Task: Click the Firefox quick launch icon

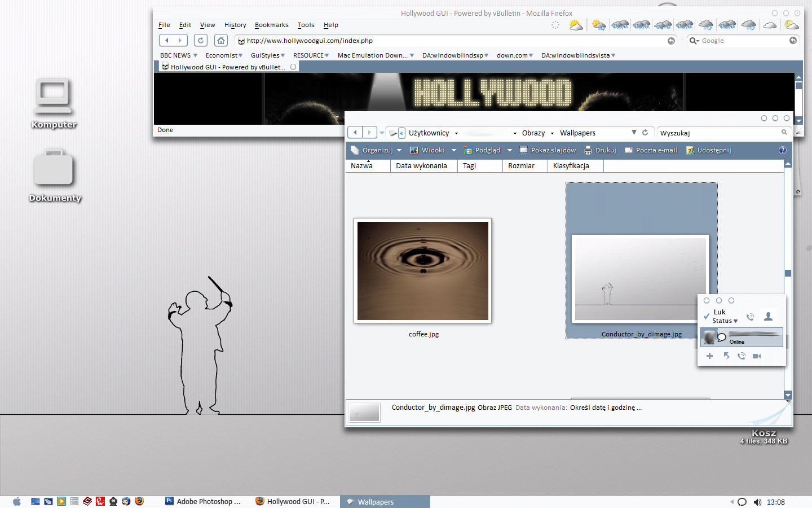Action: 139,501
